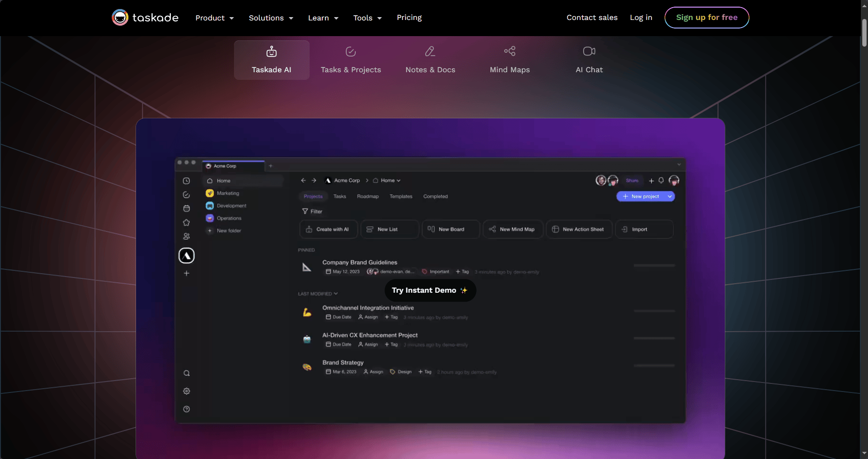Open the Learn dropdown menu
Image resolution: width=868 pixels, height=459 pixels.
(323, 18)
